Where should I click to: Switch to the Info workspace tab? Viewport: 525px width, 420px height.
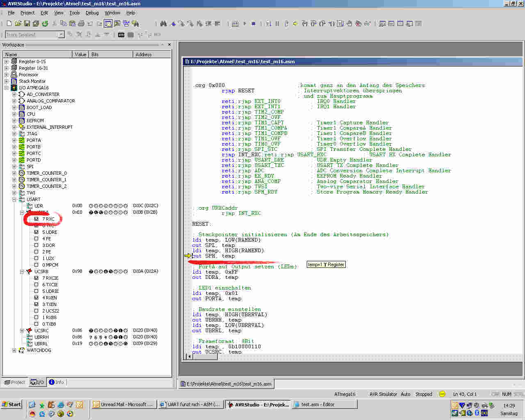(x=56, y=382)
